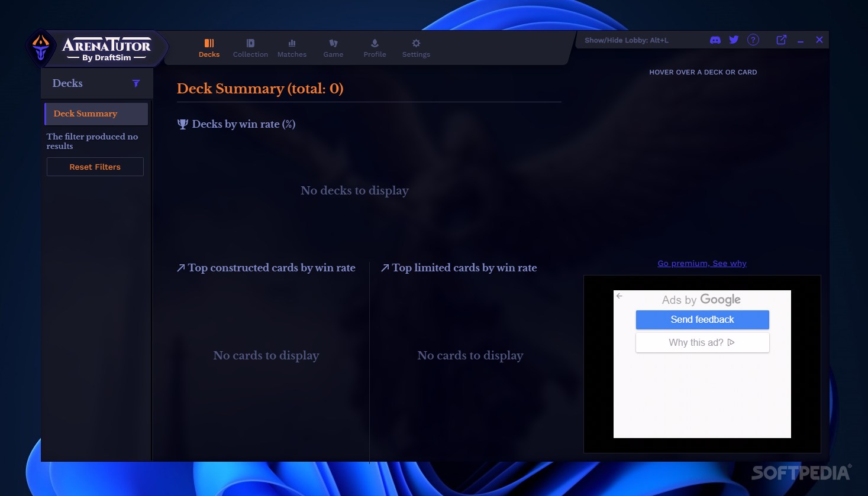The height and width of the screenshot is (496, 868).
Task: Open the Settings tab
Action: [x=416, y=48]
